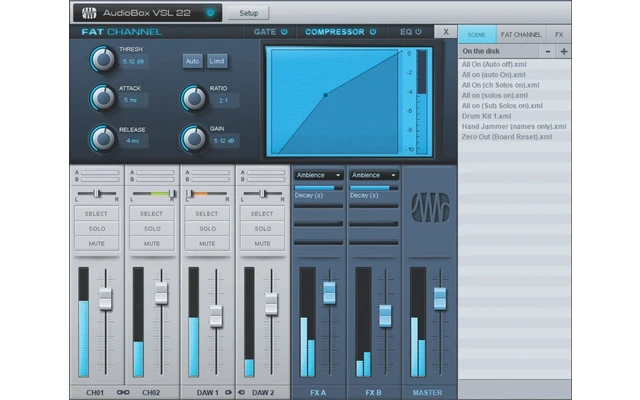Click Master volume fader cap
640x400 pixels.
[x=440, y=298]
